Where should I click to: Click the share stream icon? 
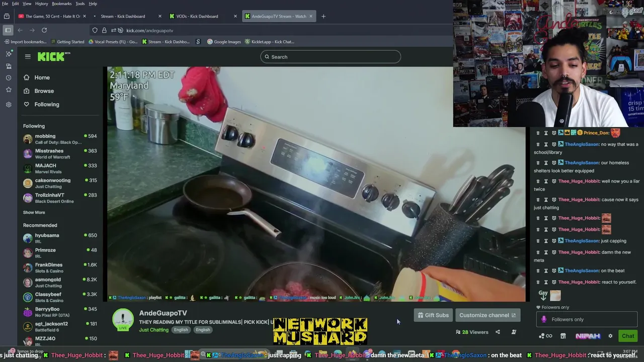click(498, 332)
